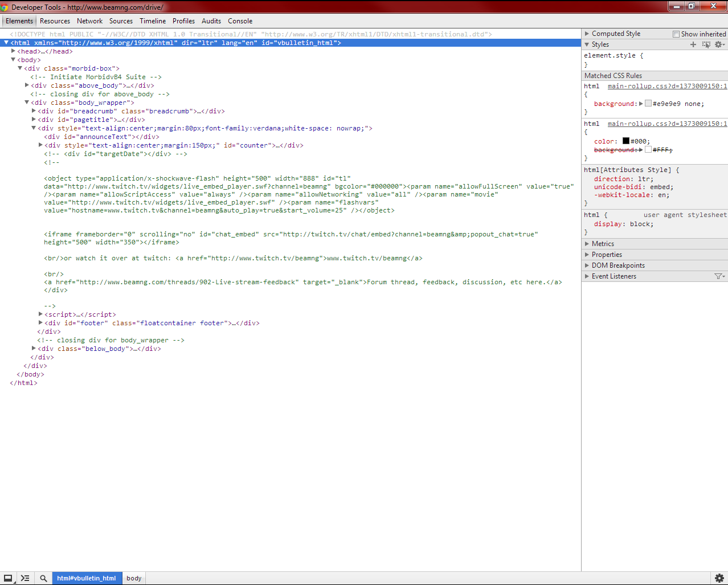Viewport: 728px width, 585px height.
Task: Enable Show inherited checkbox
Action: click(676, 34)
